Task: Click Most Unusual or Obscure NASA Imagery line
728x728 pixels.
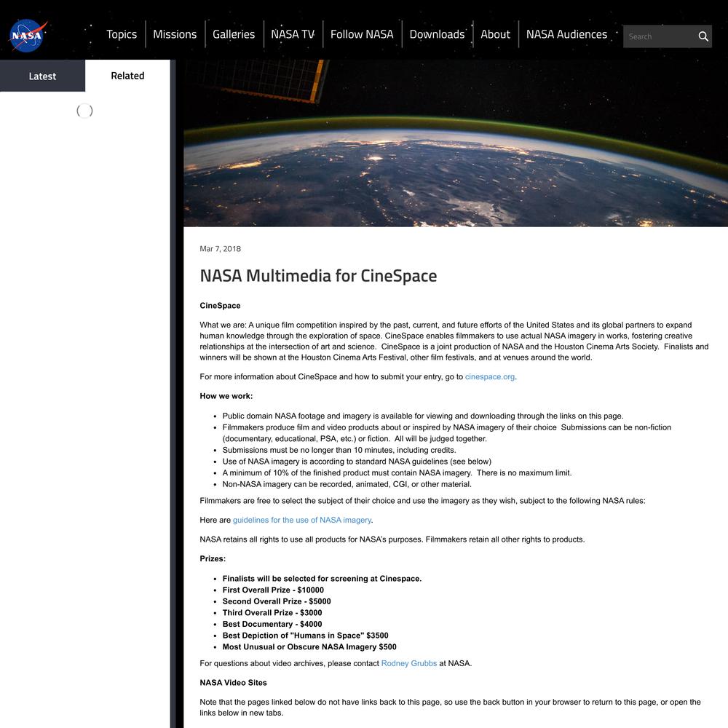Action: (309, 646)
